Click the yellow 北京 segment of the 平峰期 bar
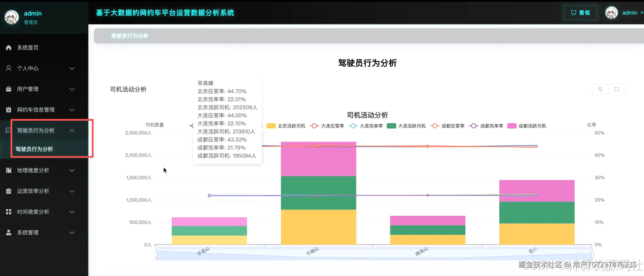 click(x=318, y=227)
